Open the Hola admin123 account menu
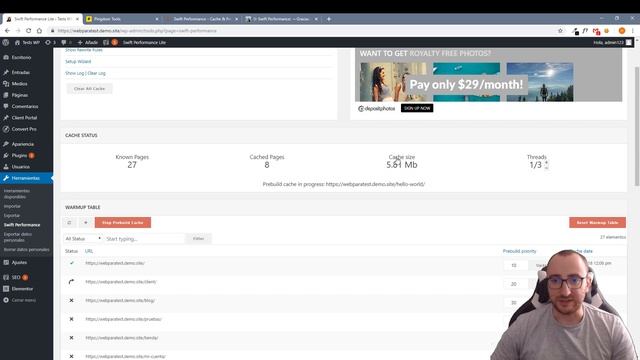Image resolution: width=640 pixels, height=360 pixels. pyautogui.click(x=612, y=42)
